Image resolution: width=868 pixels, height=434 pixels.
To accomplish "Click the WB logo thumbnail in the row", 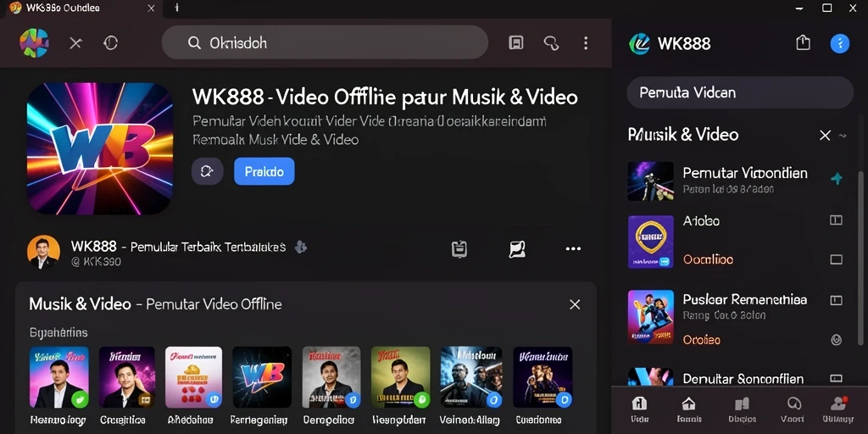I will pos(262,377).
